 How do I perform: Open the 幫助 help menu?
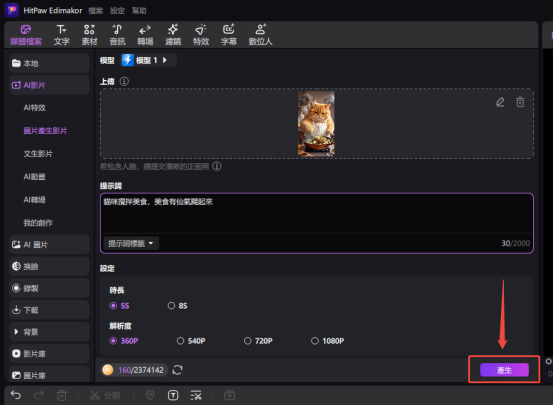pos(139,11)
